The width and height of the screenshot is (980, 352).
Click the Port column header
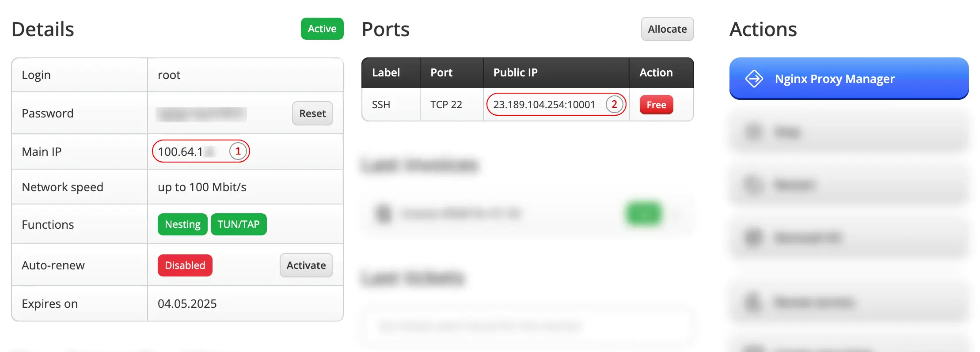pyautogui.click(x=441, y=73)
